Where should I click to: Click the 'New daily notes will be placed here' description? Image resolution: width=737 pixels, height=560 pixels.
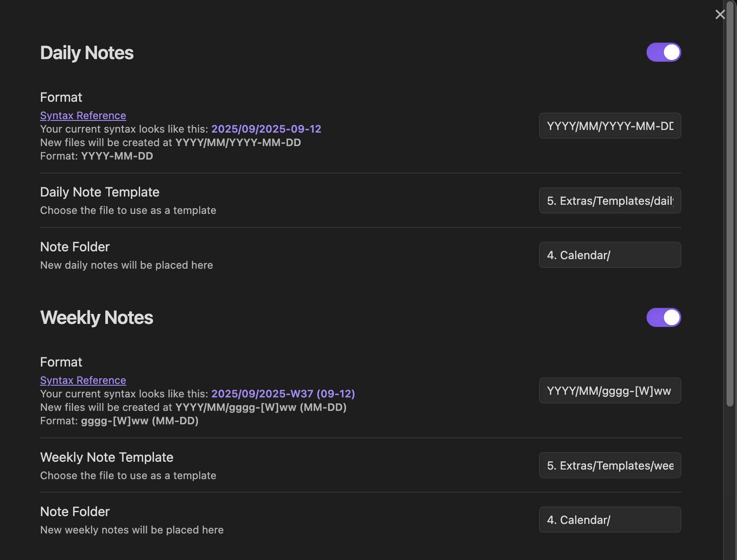(x=127, y=265)
